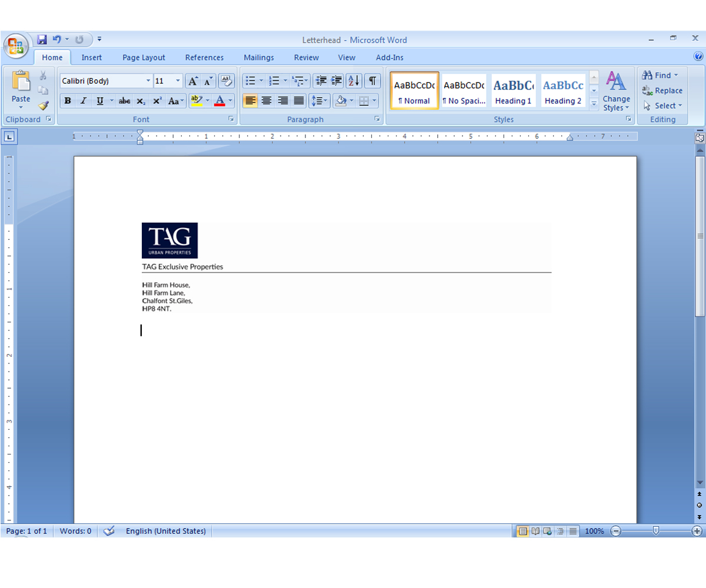Image resolution: width=706 pixels, height=588 pixels.
Task: Open the font size dropdown
Action: (x=178, y=81)
